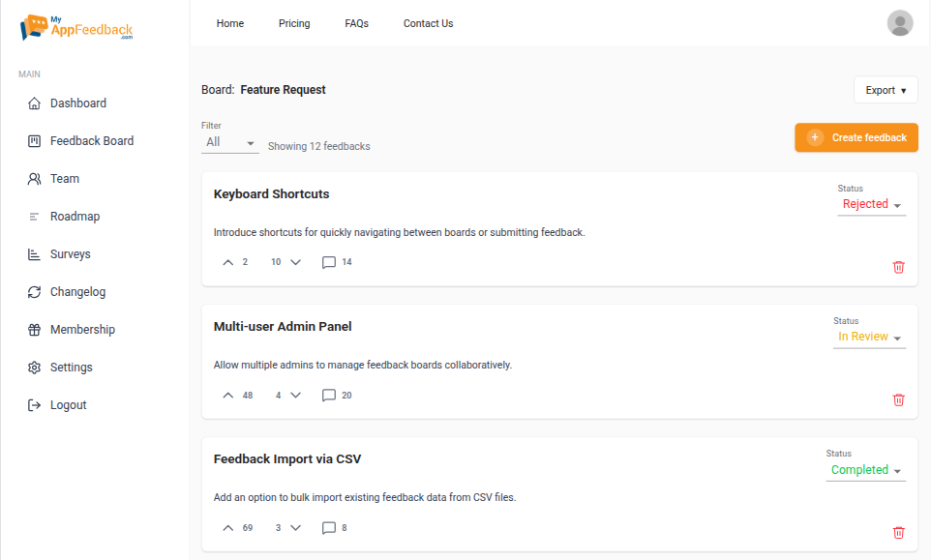Change status of Keyboard Shortcuts from Rejected
This screenshot has height=560, width=931.
tap(869, 204)
